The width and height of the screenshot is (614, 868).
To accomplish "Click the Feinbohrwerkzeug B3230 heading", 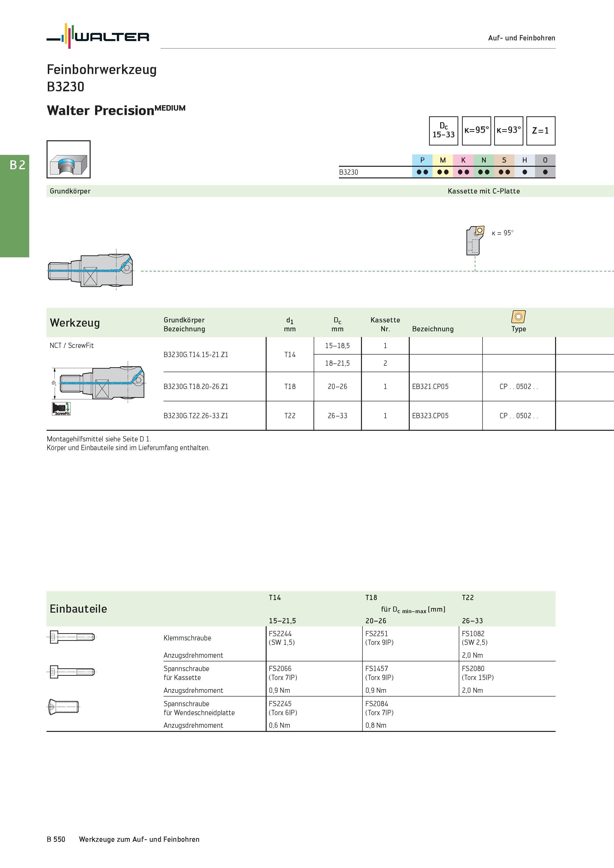I will [102, 78].
